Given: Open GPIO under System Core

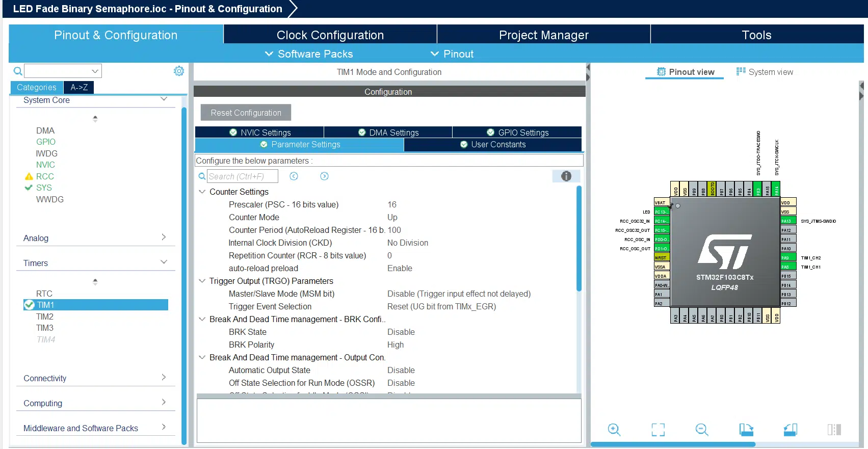Looking at the screenshot, I should tap(46, 142).
